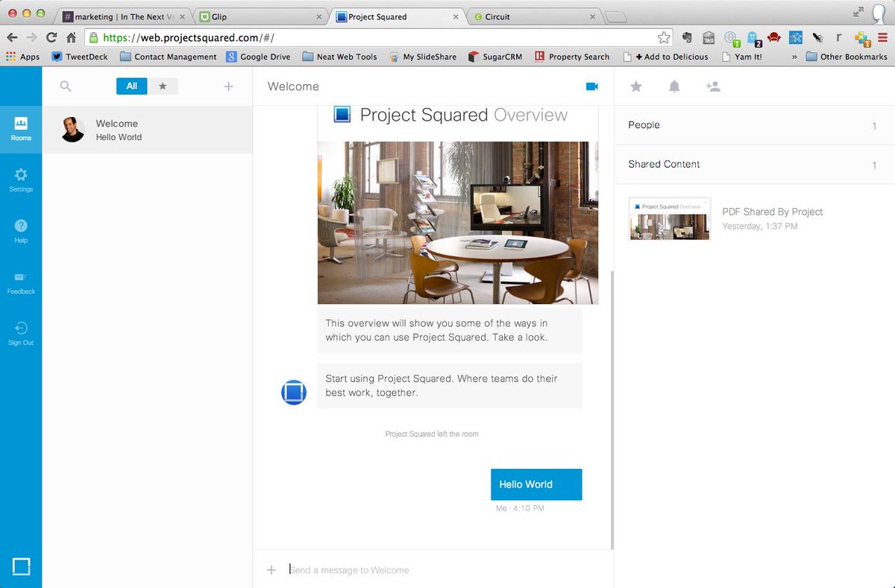
Task: Click 'PDF Shared By Project' text
Action: tap(772, 212)
